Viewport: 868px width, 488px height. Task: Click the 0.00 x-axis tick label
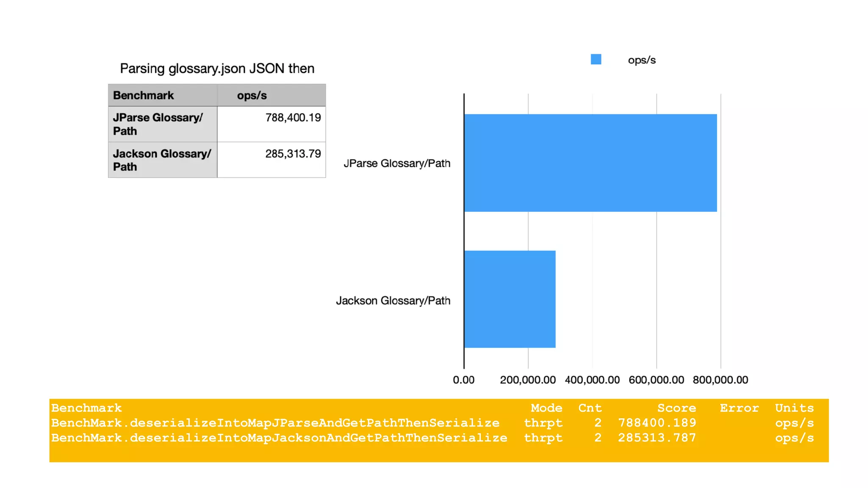click(464, 380)
